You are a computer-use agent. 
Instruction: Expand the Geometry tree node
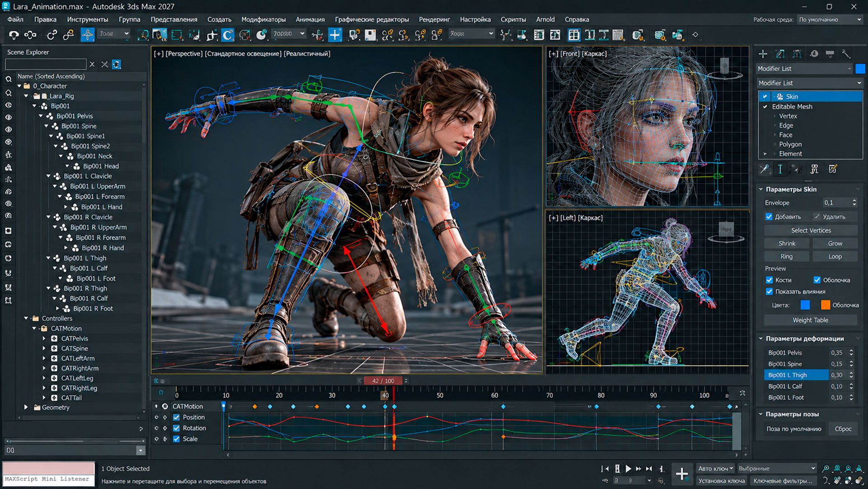point(26,408)
